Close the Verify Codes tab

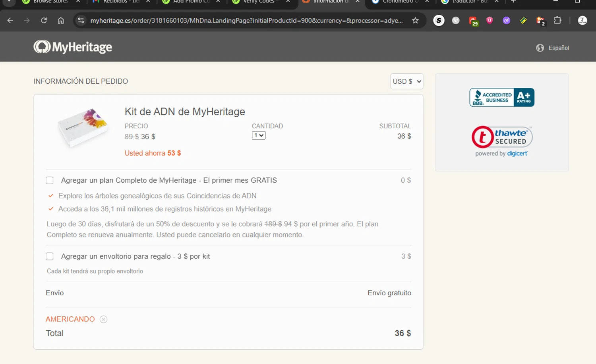click(288, 2)
